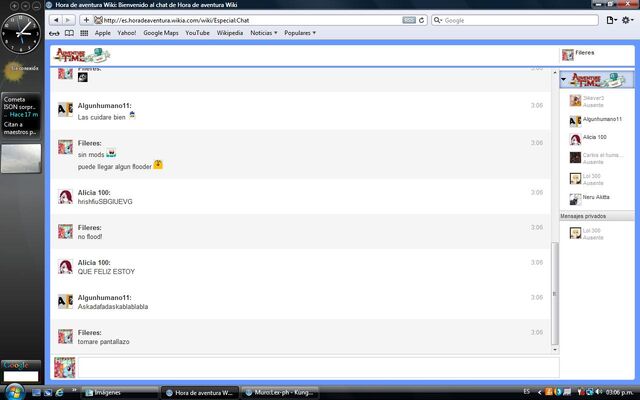Switch to the Muro:Lex-ph taskbar window

(x=280, y=393)
